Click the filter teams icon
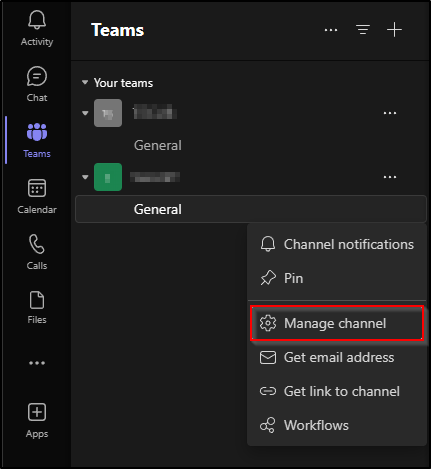This screenshot has width=431, height=469. point(363,30)
